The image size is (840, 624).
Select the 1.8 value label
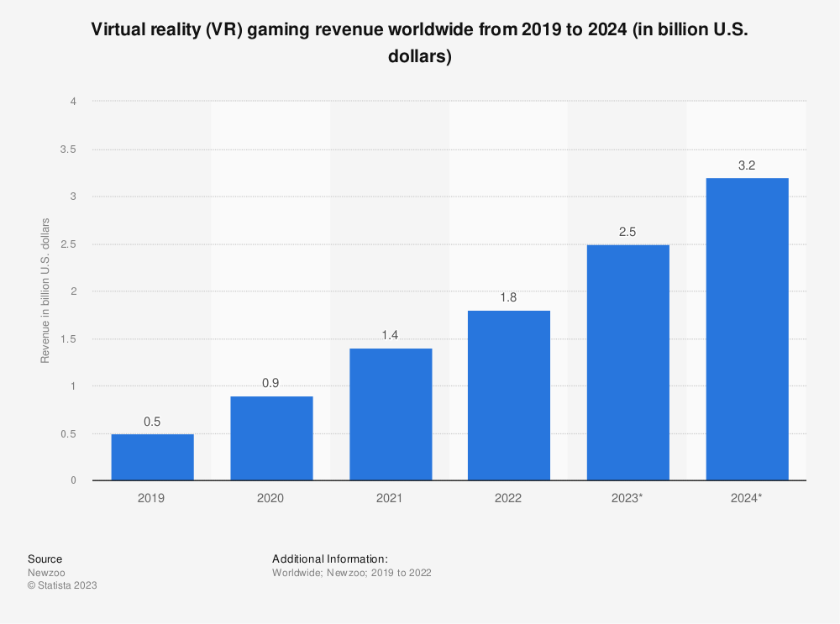[x=509, y=299]
